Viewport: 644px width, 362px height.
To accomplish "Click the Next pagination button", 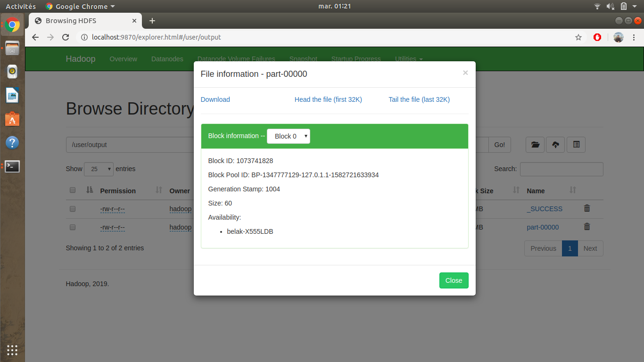I will coord(590,248).
